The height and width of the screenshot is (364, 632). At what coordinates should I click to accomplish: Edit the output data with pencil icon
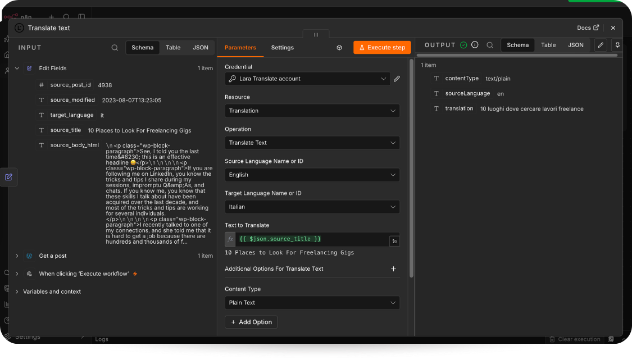(601, 45)
